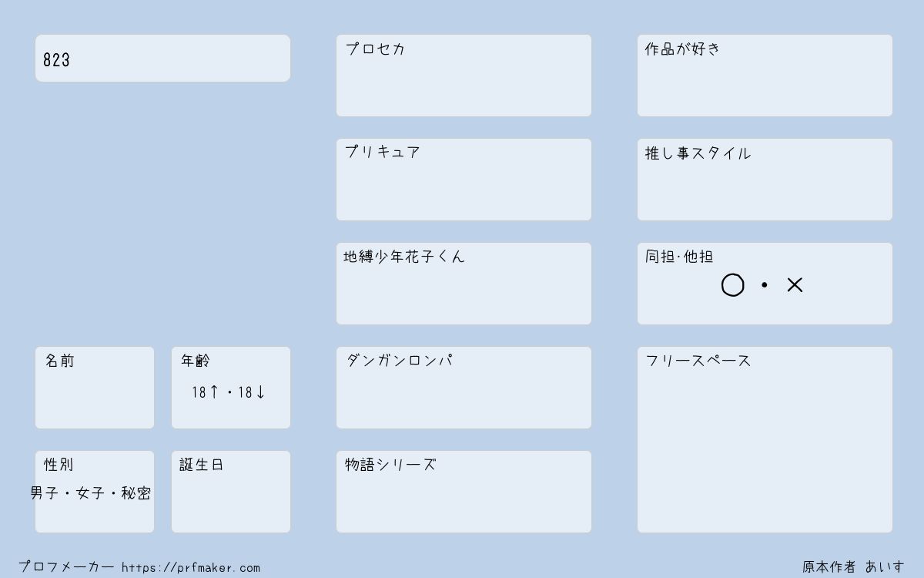Click the 作品が好き box

pyautogui.click(x=765, y=76)
